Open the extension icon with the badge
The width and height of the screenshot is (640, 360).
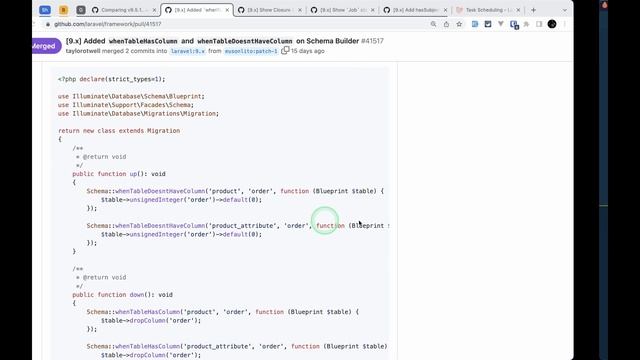click(514, 25)
